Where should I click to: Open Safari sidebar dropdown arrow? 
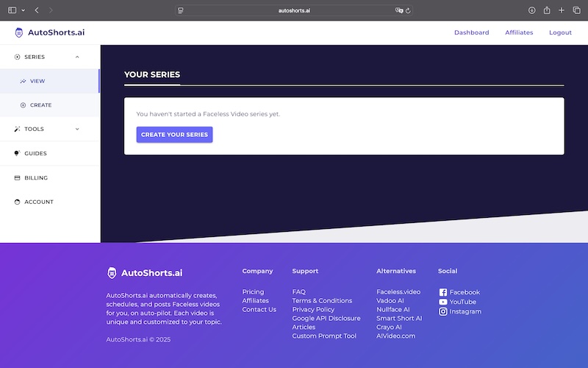coord(23,10)
